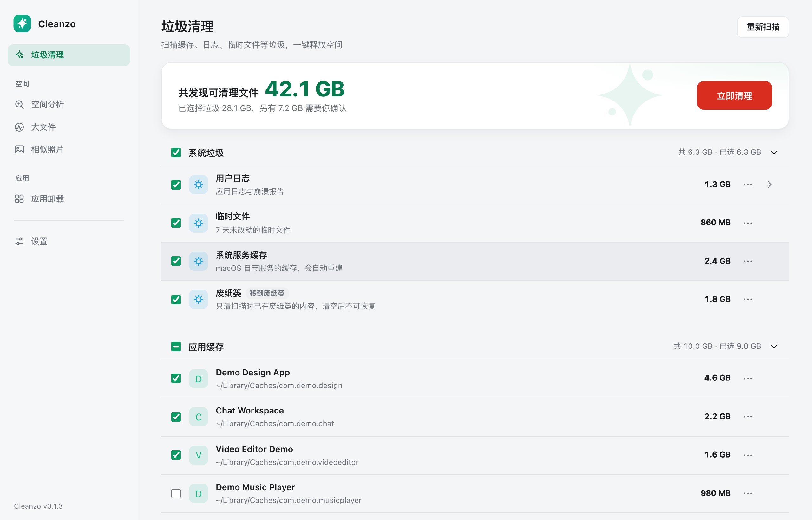Go to 应用卸载 page
The height and width of the screenshot is (520, 812).
[69, 199]
